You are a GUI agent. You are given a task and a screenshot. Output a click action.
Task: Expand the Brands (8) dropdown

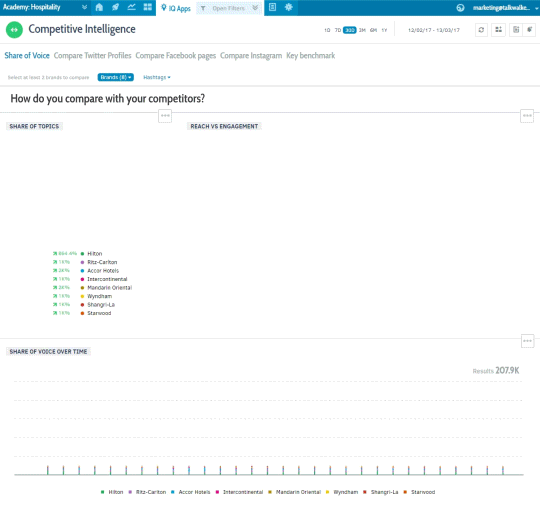(x=115, y=77)
